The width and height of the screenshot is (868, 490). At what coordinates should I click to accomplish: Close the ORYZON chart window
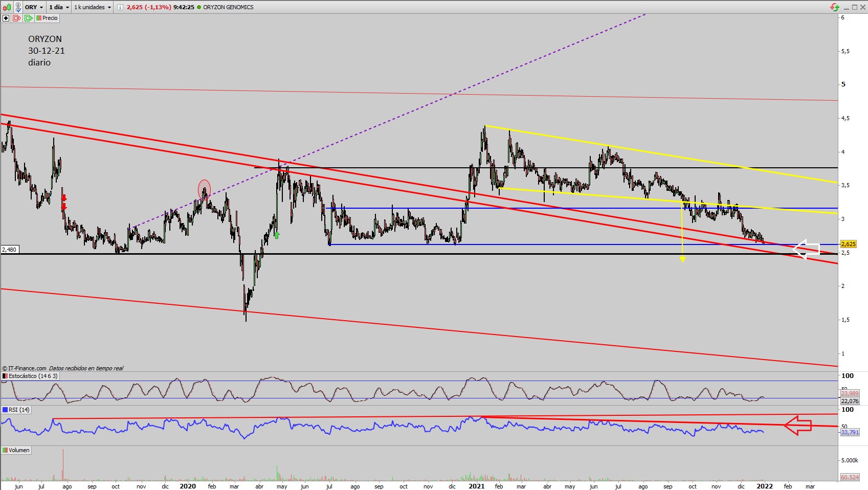pyautogui.click(x=862, y=7)
